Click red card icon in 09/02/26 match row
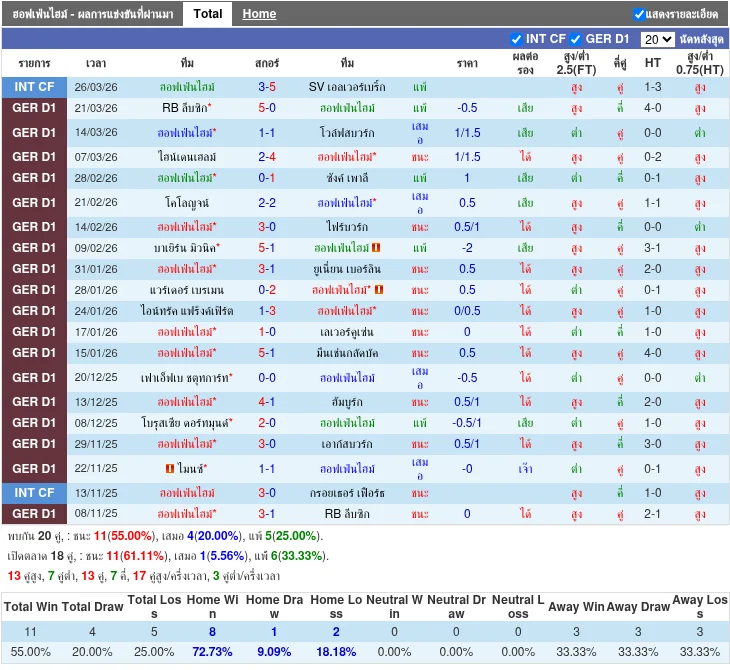This screenshot has height=670, width=730. tap(376, 248)
